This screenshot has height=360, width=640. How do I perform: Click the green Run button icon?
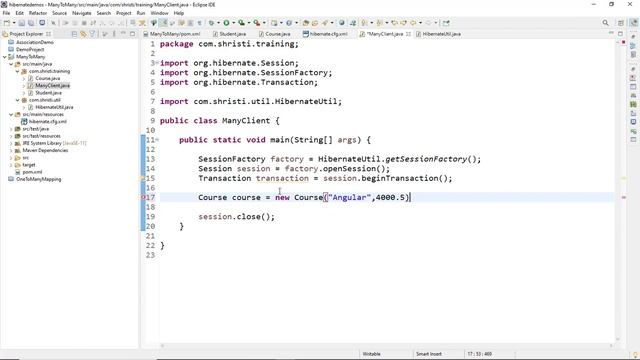click(x=226, y=23)
